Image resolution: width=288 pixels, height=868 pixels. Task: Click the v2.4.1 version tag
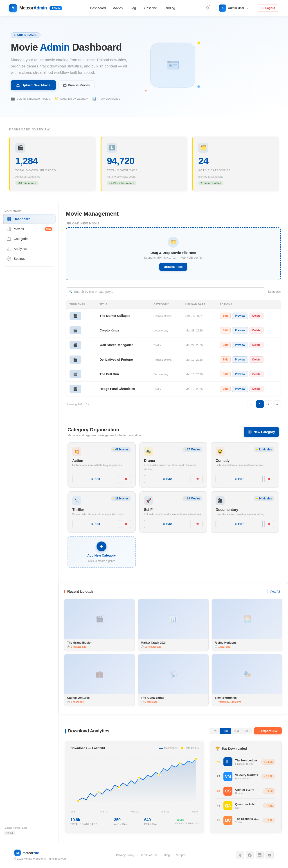coord(10,833)
